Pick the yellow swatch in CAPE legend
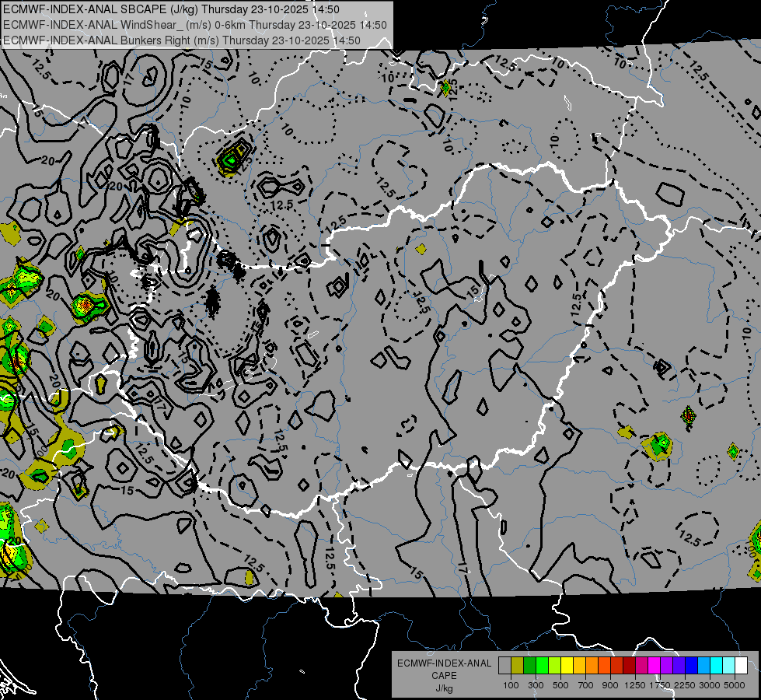761x700 pixels. [x=567, y=666]
